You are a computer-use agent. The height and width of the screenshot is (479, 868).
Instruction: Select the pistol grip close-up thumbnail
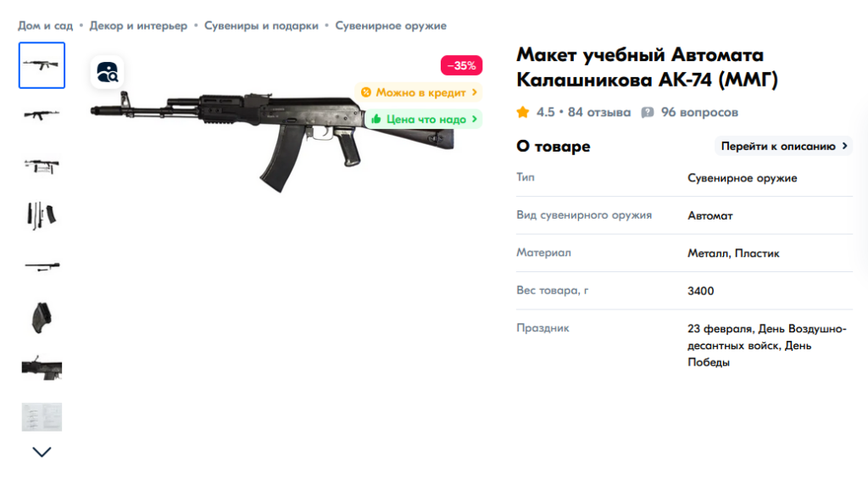click(42, 318)
